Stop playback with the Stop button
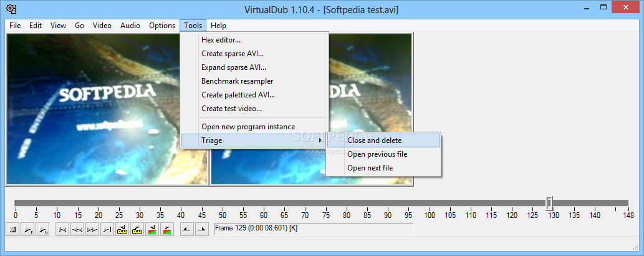The image size is (644, 256). click(12, 230)
